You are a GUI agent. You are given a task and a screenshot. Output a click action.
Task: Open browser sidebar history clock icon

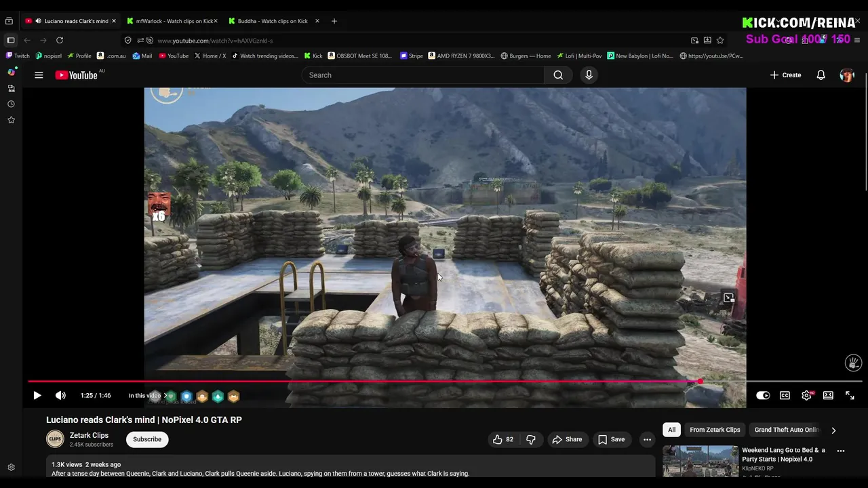(11, 104)
